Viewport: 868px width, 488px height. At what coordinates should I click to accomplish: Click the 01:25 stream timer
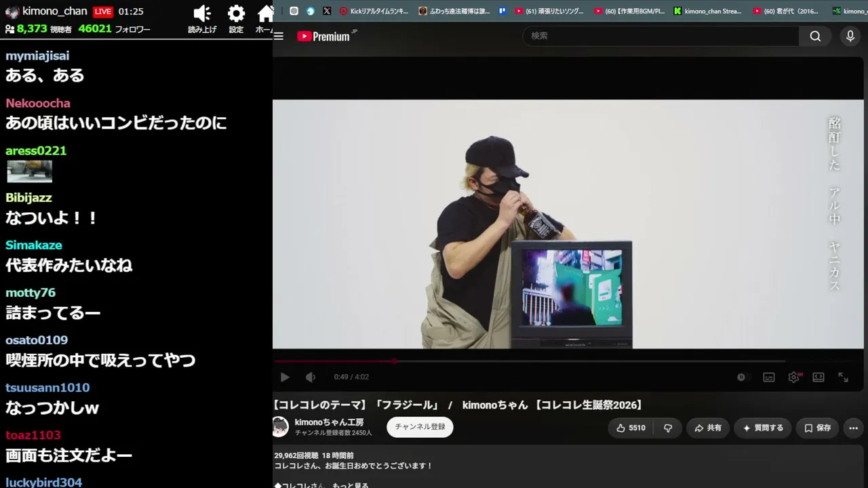[131, 12]
